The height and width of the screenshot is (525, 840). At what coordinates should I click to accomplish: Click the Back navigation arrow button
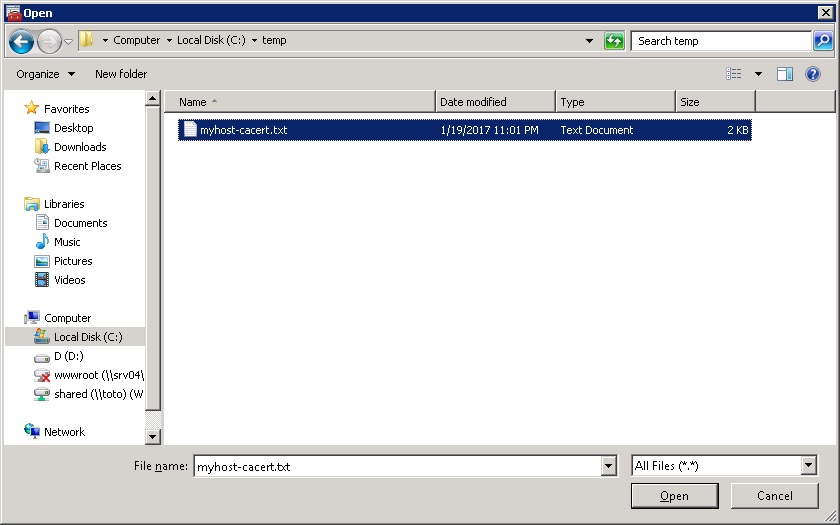[21, 41]
